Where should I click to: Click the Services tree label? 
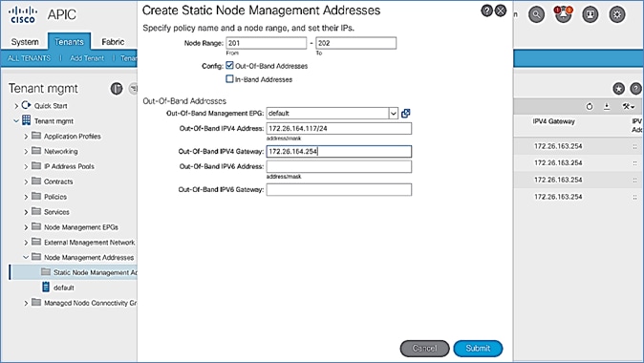(x=56, y=212)
